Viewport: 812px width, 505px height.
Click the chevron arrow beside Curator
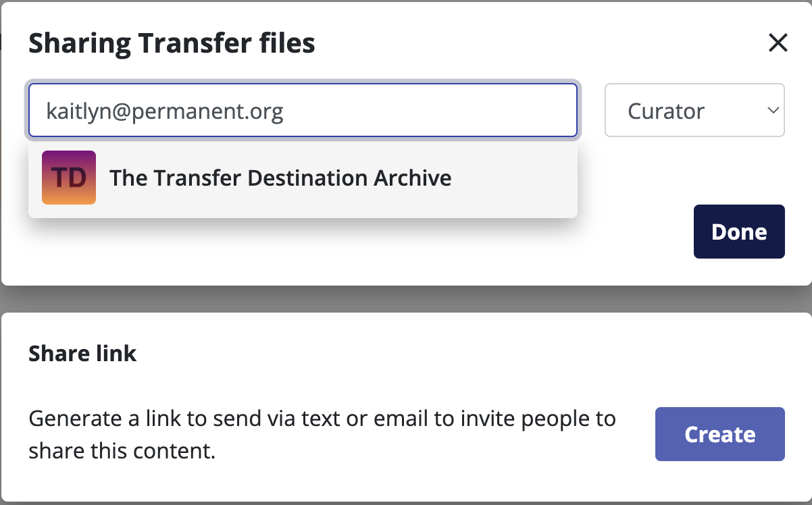point(773,111)
